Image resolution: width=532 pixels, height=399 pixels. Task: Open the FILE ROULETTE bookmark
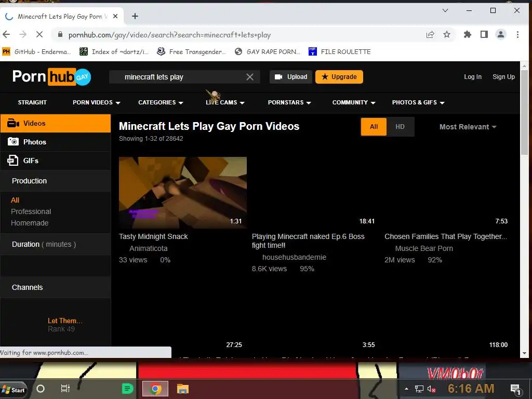tap(340, 51)
